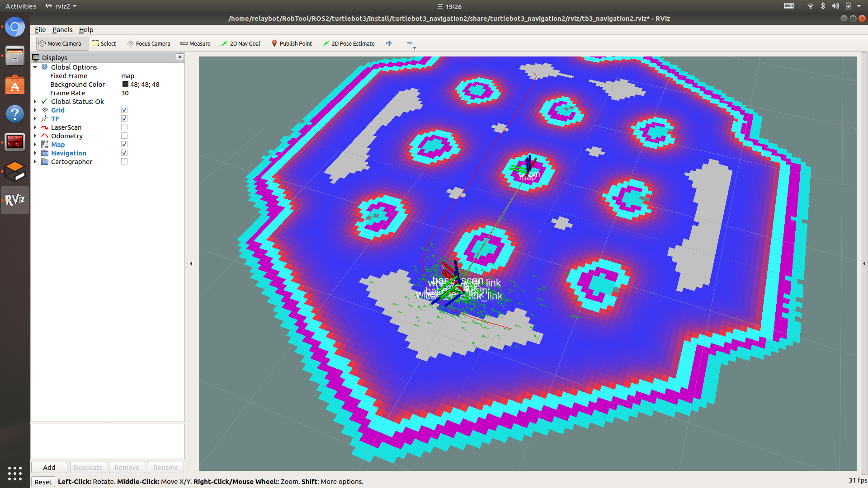The image size is (868, 488).
Task: Pick the Measure tool
Action: pos(195,43)
